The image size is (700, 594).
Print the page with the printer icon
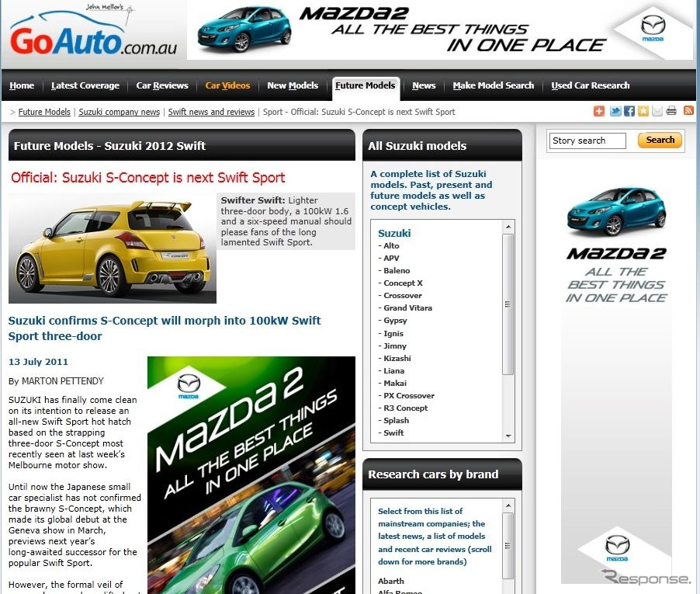[671, 111]
